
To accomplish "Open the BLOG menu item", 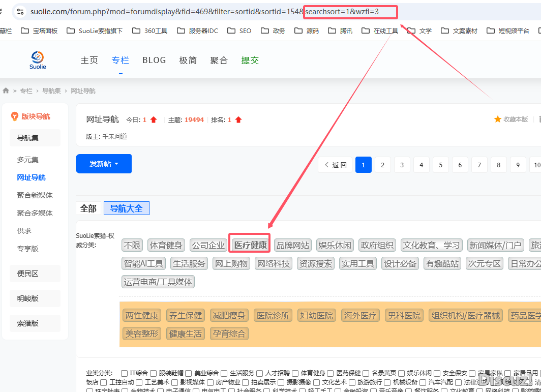I will click(154, 60).
